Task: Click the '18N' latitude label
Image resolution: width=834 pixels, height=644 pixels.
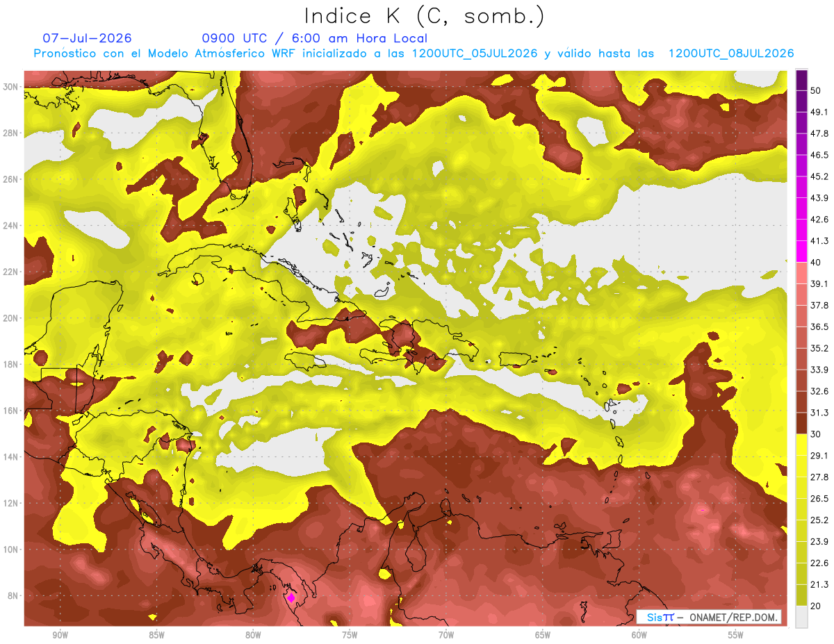Action: point(11,364)
